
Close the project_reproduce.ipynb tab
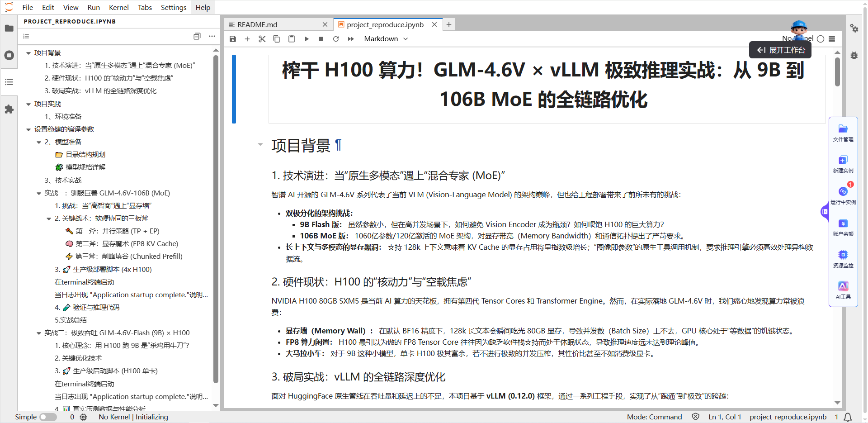coord(434,24)
